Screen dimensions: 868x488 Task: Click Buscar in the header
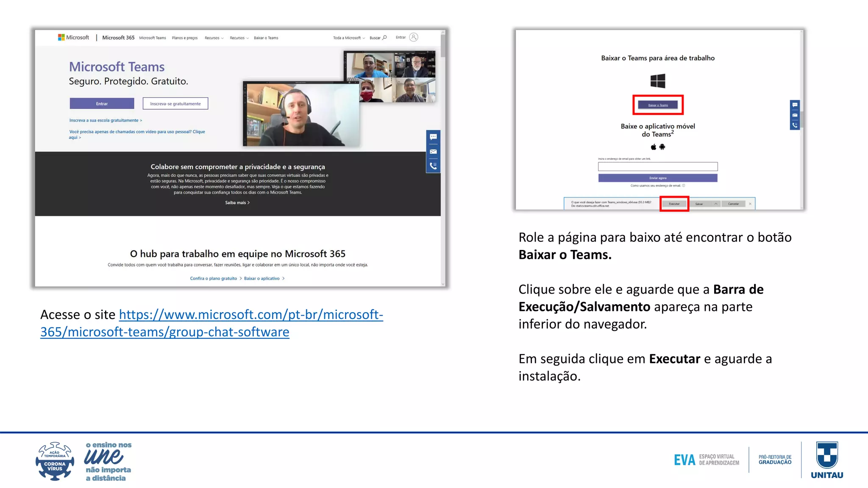click(x=375, y=38)
